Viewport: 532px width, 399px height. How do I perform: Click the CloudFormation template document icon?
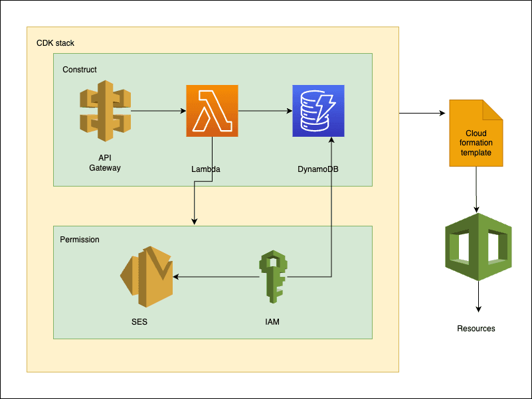476,133
